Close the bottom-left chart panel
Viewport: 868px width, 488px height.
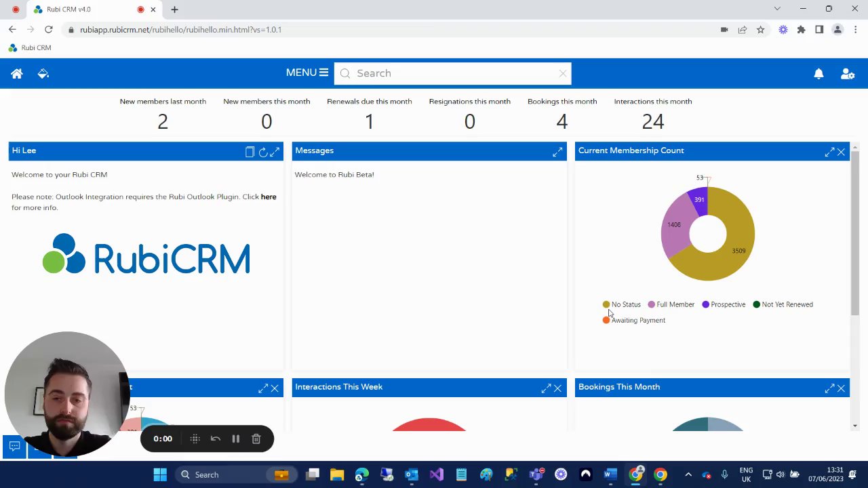(275, 388)
